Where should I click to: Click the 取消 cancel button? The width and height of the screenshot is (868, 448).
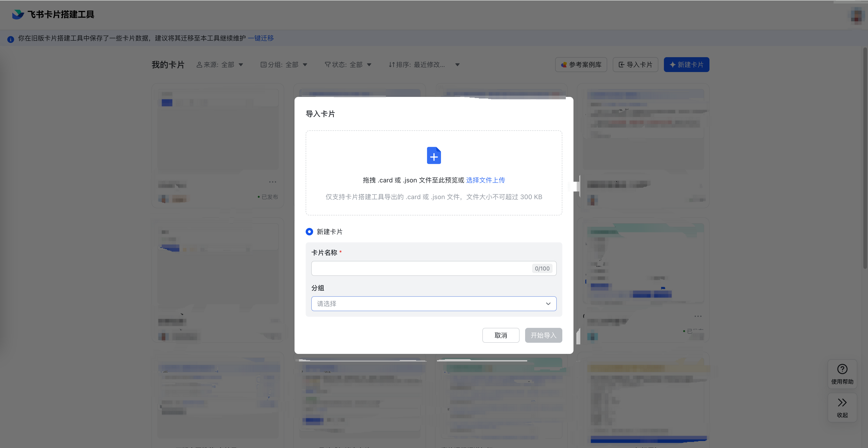click(x=501, y=335)
